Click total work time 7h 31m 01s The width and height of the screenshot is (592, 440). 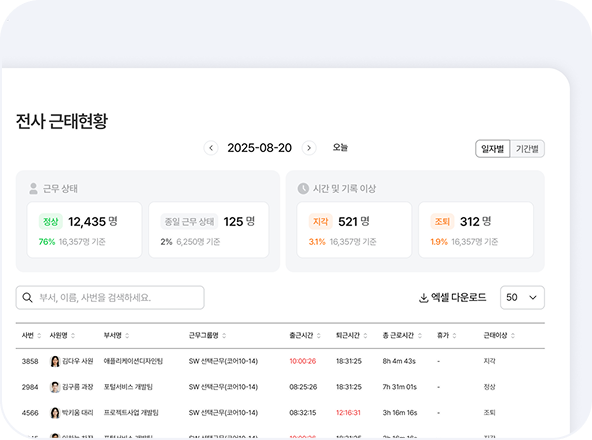[x=399, y=387]
